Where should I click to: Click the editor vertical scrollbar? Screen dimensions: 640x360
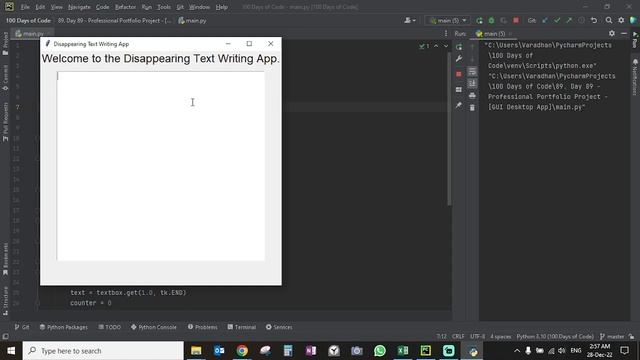click(449, 129)
